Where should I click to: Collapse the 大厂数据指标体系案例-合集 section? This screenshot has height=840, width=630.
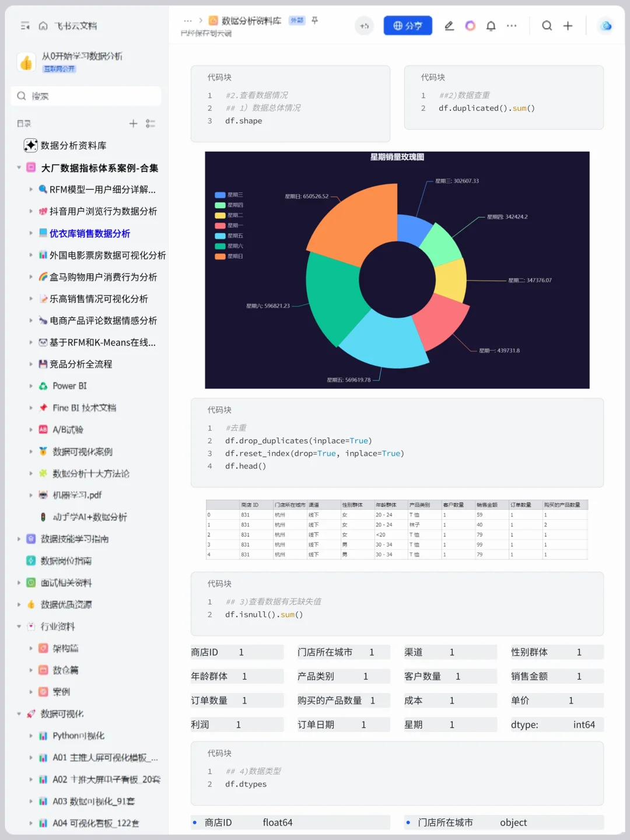[x=19, y=167]
